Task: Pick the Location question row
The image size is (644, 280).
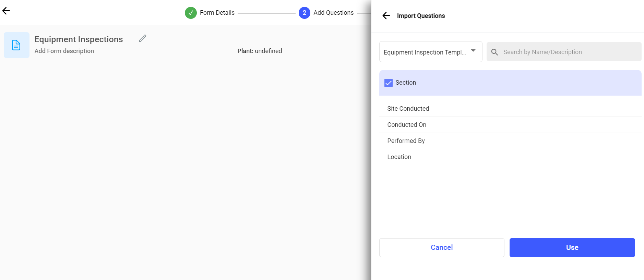Action: coord(399,157)
